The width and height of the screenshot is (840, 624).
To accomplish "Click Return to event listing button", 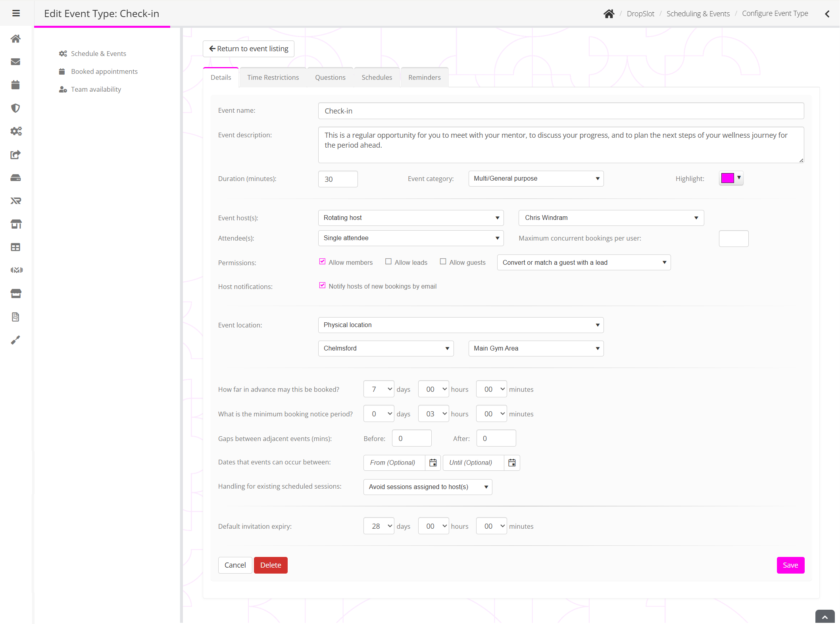I will tap(248, 49).
